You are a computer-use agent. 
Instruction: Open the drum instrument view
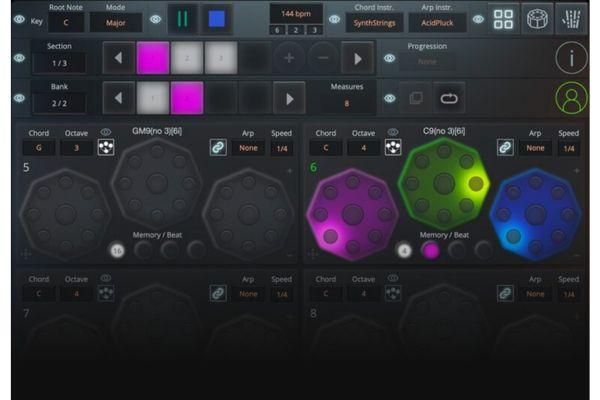(x=538, y=19)
